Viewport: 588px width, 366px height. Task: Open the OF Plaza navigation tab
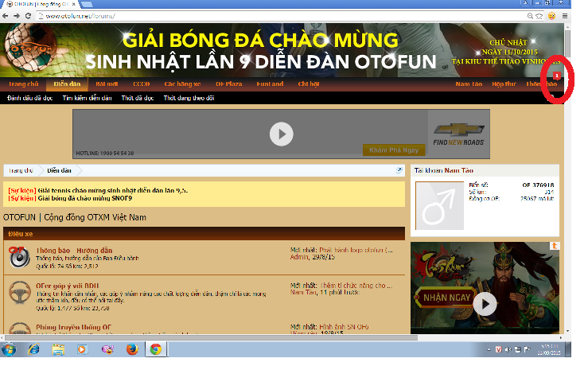click(x=228, y=84)
